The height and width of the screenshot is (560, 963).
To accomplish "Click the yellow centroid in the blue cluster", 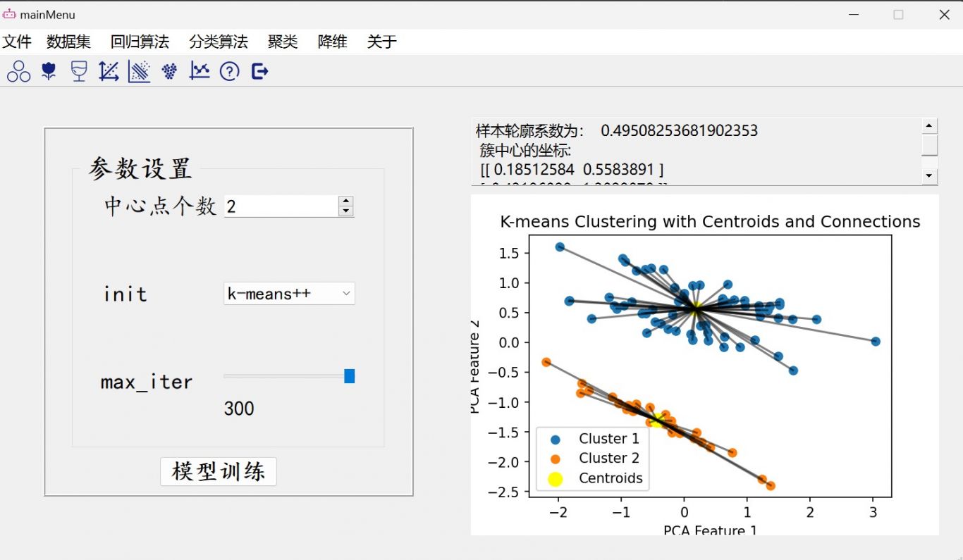I will click(x=696, y=309).
